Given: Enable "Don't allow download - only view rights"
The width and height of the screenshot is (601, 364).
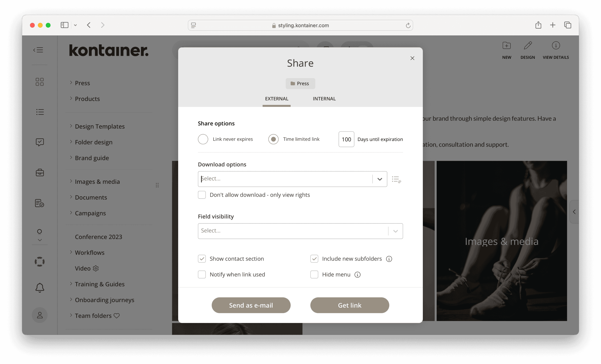Looking at the screenshot, I should (202, 195).
